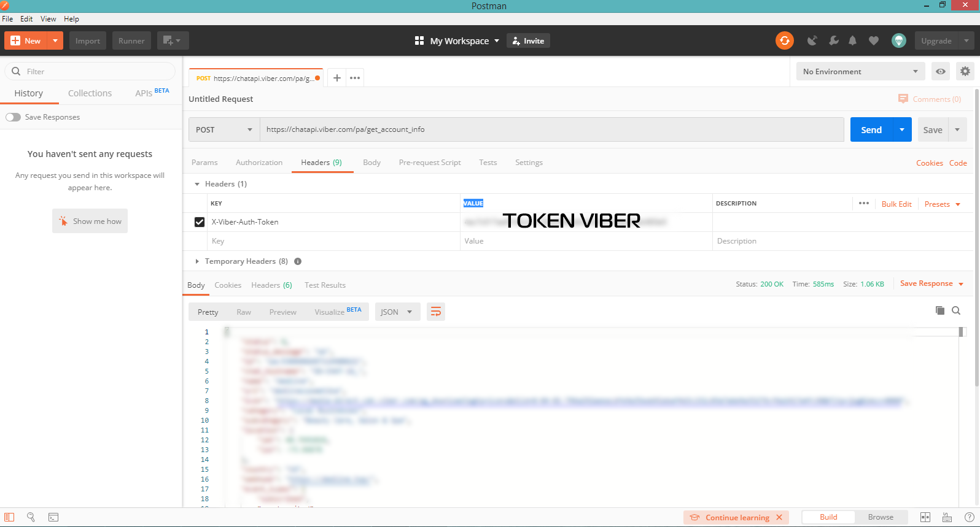Switch to the Authorization tab

(x=259, y=163)
